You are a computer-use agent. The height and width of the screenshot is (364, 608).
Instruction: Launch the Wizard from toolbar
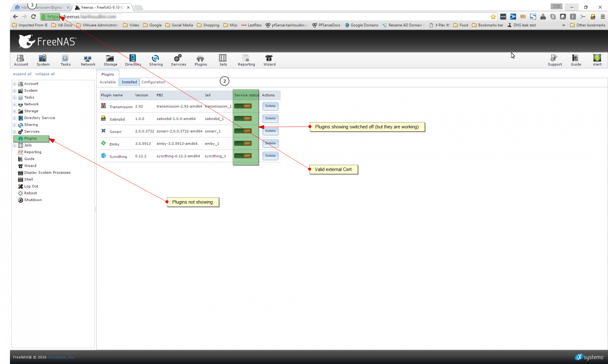point(269,60)
